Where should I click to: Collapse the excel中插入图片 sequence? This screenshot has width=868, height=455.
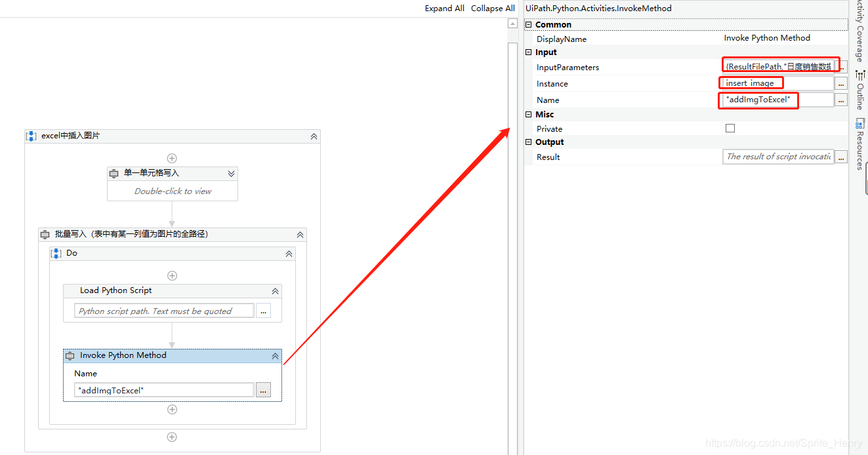tap(314, 136)
